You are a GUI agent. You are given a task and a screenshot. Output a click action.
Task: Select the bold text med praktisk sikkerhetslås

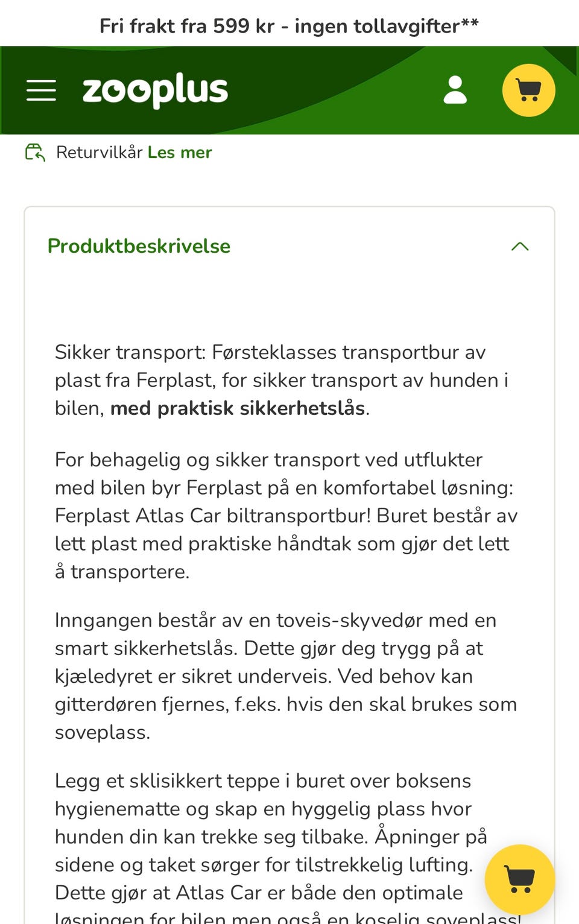coord(239,408)
